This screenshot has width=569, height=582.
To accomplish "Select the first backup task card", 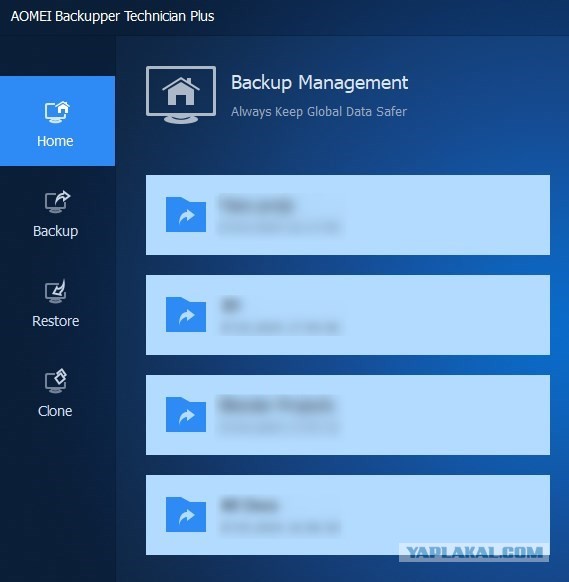I will pyautogui.click(x=348, y=215).
